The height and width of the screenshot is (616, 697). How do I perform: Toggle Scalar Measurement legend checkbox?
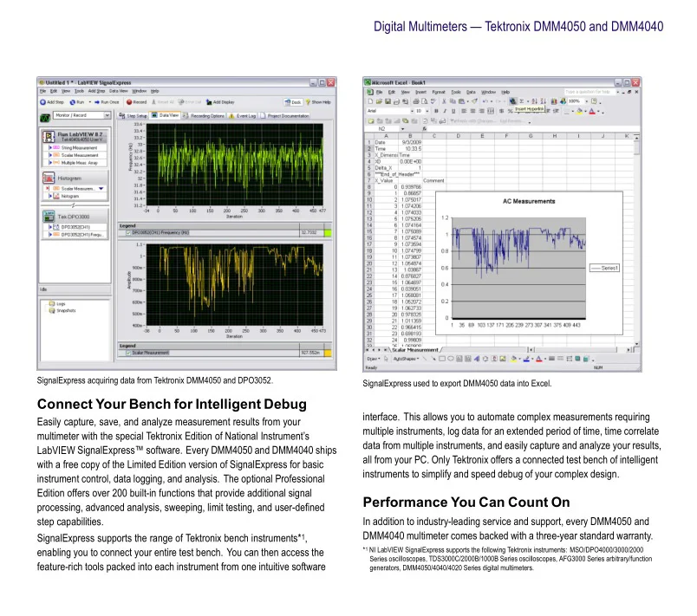128,353
